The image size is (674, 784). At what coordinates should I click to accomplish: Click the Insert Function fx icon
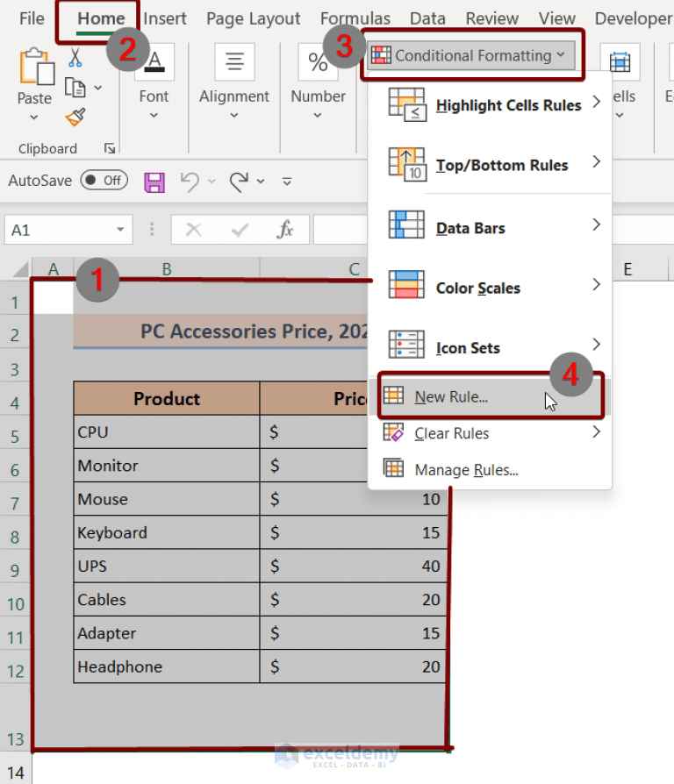285,230
